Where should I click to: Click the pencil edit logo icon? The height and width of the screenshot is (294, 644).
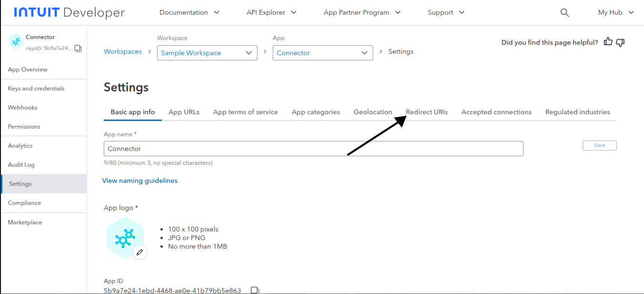[139, 253]
